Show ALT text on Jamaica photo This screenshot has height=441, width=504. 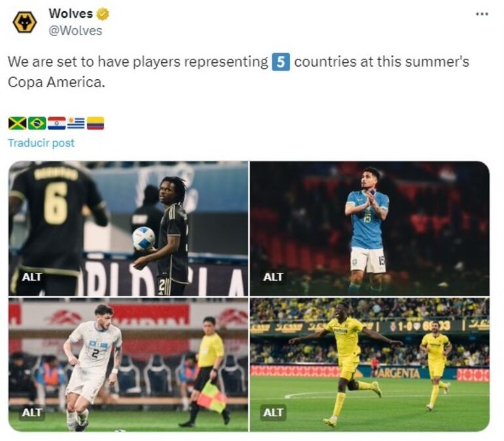(x=31, y=277)
